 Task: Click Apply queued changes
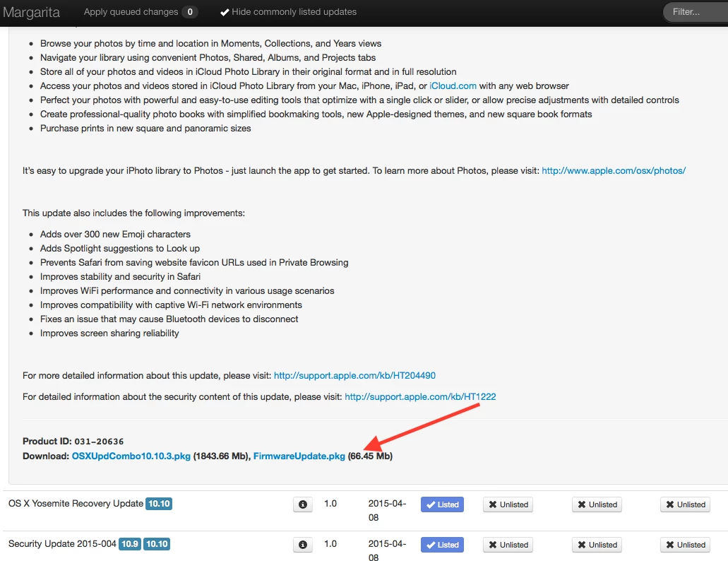131,12
